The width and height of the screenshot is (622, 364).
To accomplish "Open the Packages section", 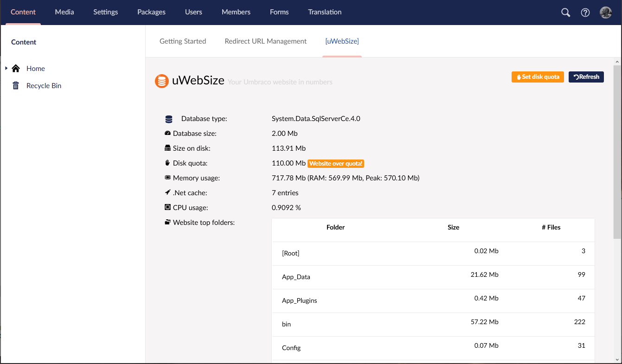I will point(151,12).
